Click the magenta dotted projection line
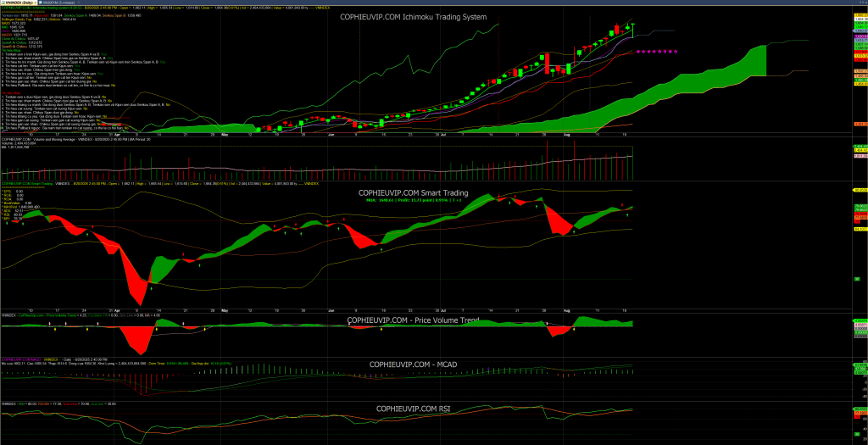Screen dimensions: 868x445 (x=657, y=52)
